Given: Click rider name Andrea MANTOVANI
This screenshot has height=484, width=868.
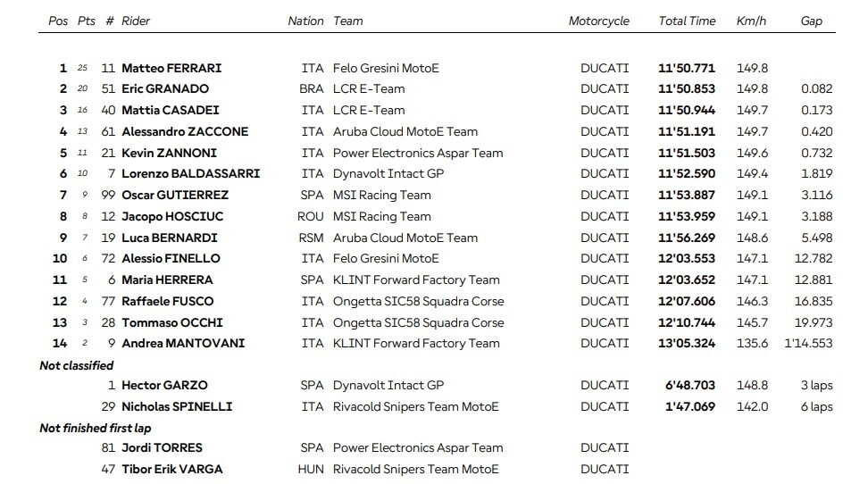Looking at the screenshot, I should [182, 343].
